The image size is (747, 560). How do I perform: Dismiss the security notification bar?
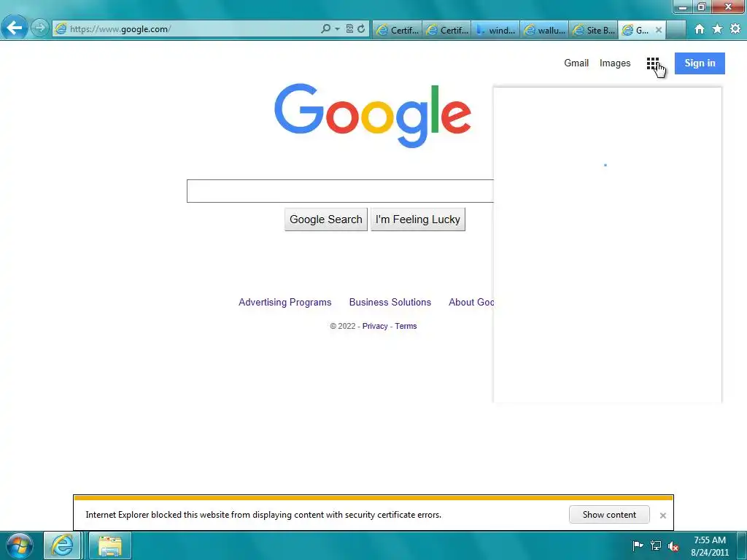662,516
